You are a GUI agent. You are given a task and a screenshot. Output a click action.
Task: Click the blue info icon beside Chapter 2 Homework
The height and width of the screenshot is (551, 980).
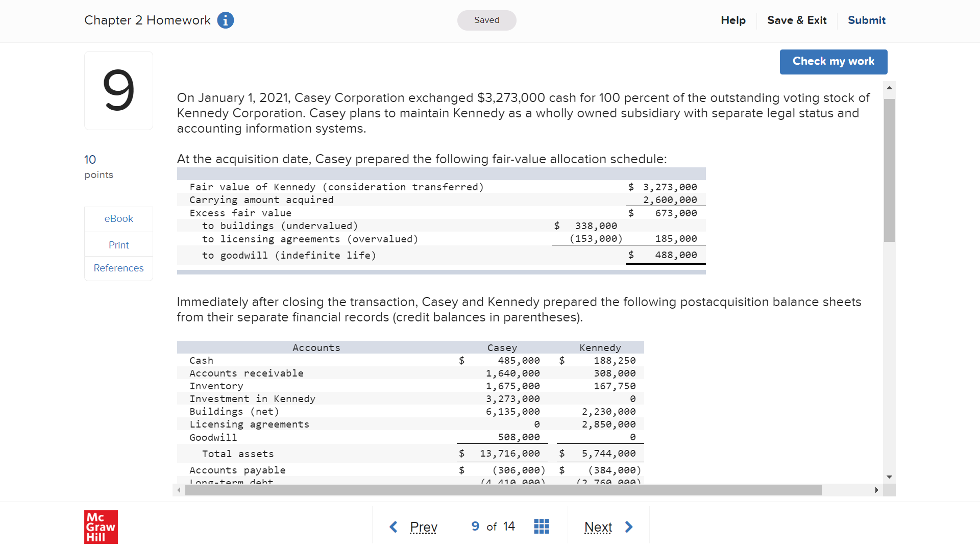click(225, 20)
